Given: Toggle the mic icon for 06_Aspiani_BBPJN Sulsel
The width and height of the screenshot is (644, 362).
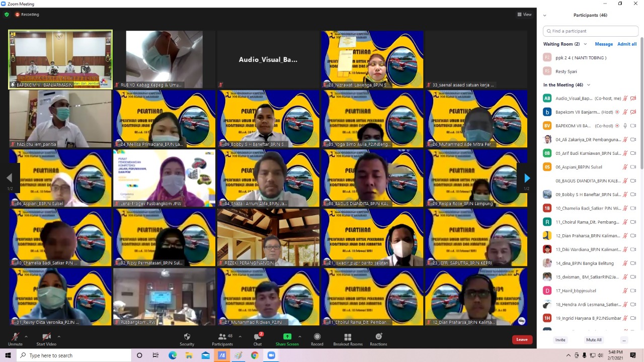Looking at the screenshot, I should (x=625, y=167).
